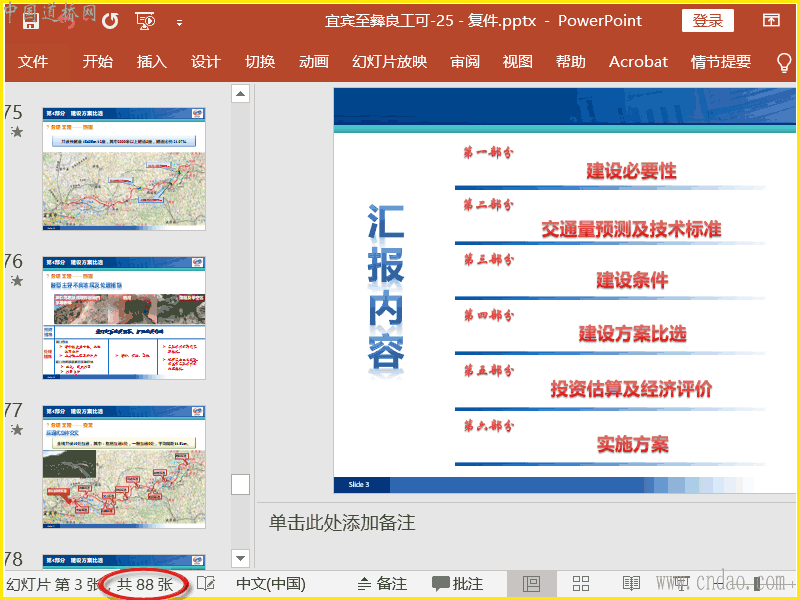Click the spell check icon in status bar
This screenshot has width=800, height=600.
click(x=206, y=584)
